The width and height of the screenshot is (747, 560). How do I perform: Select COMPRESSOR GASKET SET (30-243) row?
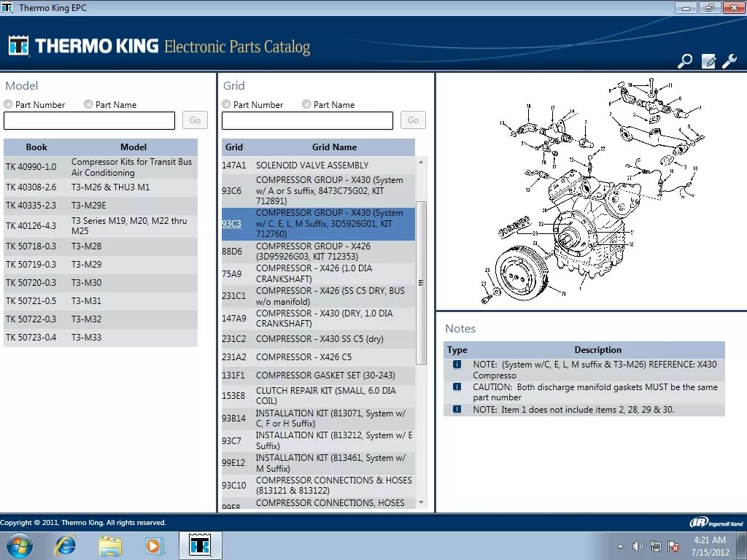click(x=318, y=376)
